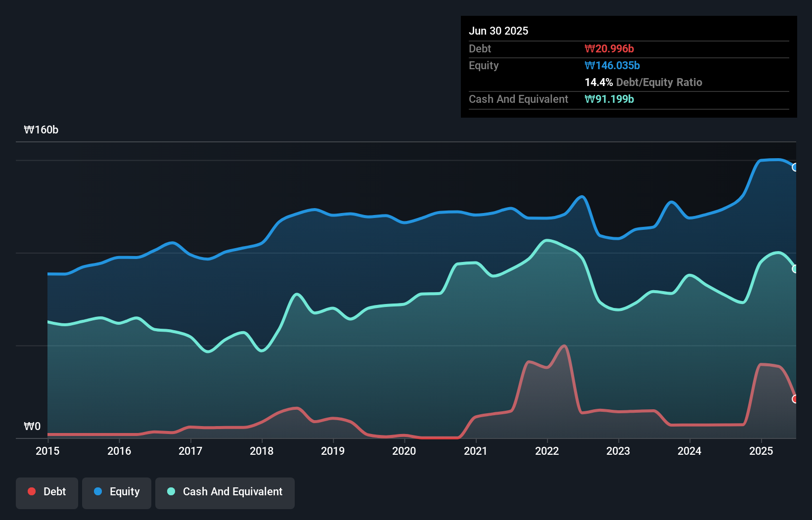This screenshot has width=812, height=520.
Task: Click the 2022 x-axis label
Action: coord(547,451)
